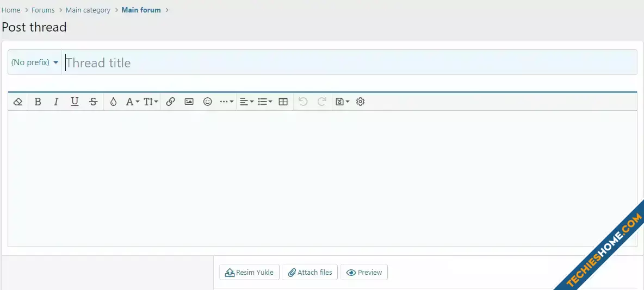The height and width of the screenshot is (290, 644).
Task: Click the Preview button
Action: 364,273
